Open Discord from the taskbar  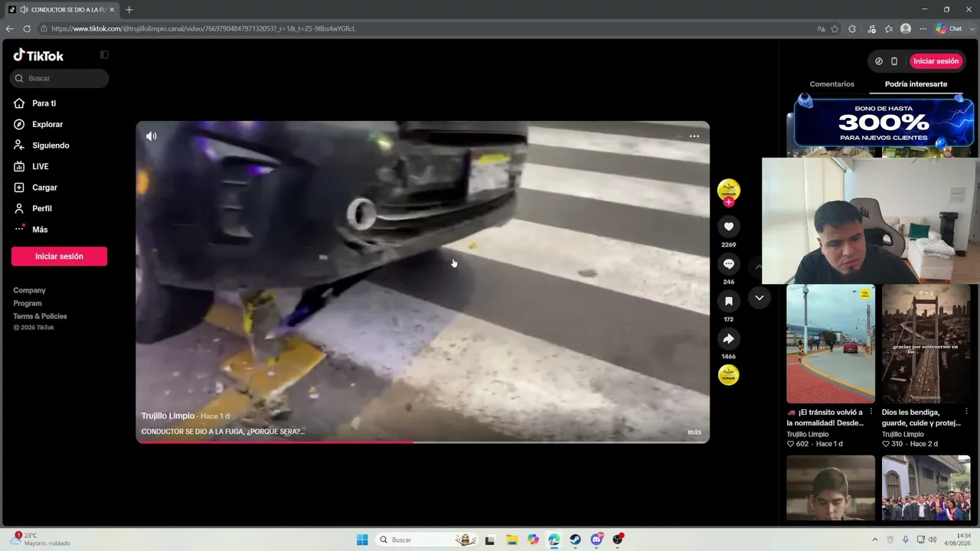(x=596, y=540)
